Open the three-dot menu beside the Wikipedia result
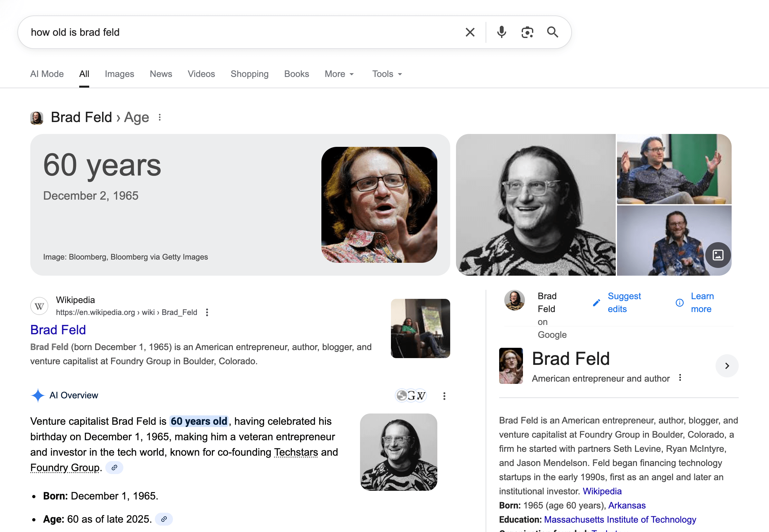769x532 pixels. coord(207,312)
